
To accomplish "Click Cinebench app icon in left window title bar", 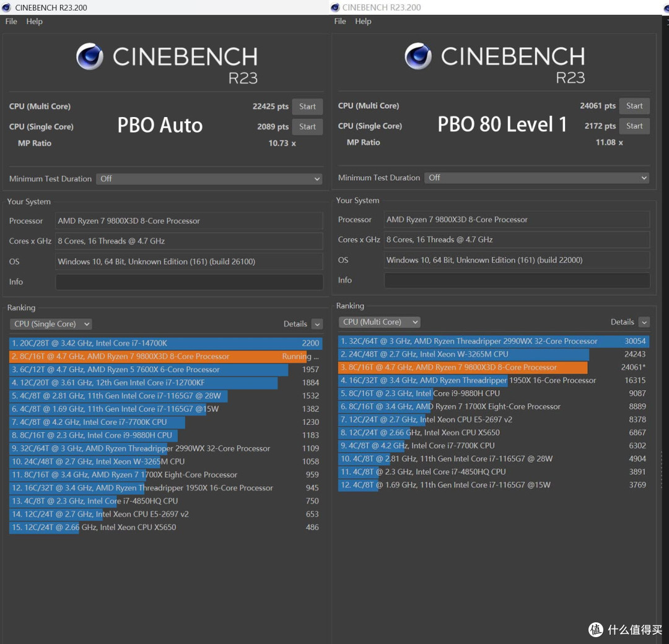I will (x=6, y=7).
